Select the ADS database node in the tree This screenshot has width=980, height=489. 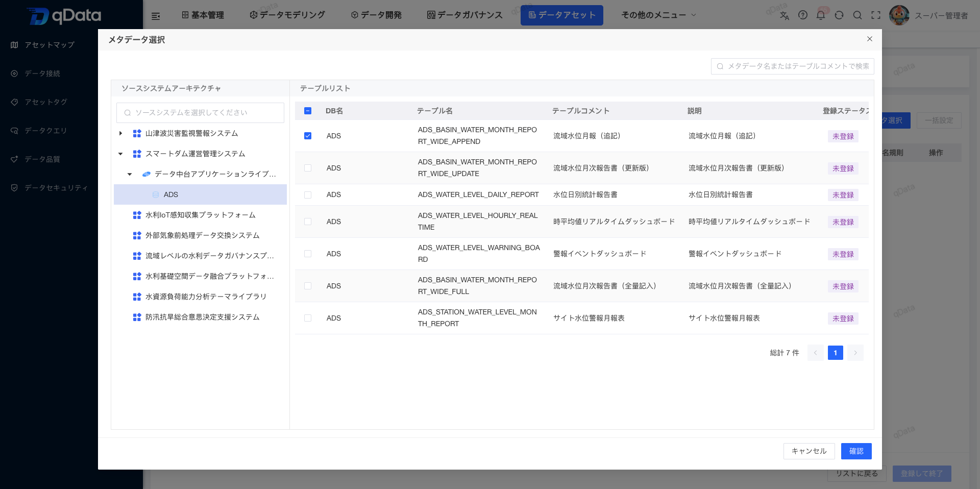click(x=200, y=194)
